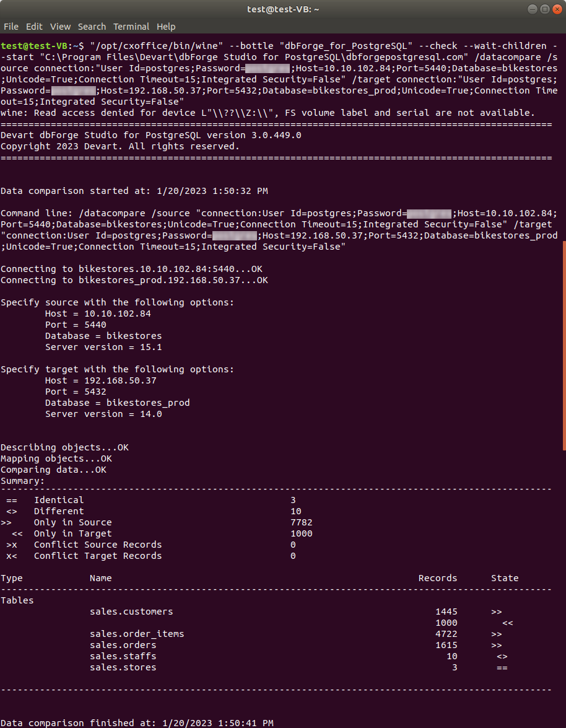Click 'Connecting to bikestores_prod.192.168.50.37...OK' line

point(134,280)
